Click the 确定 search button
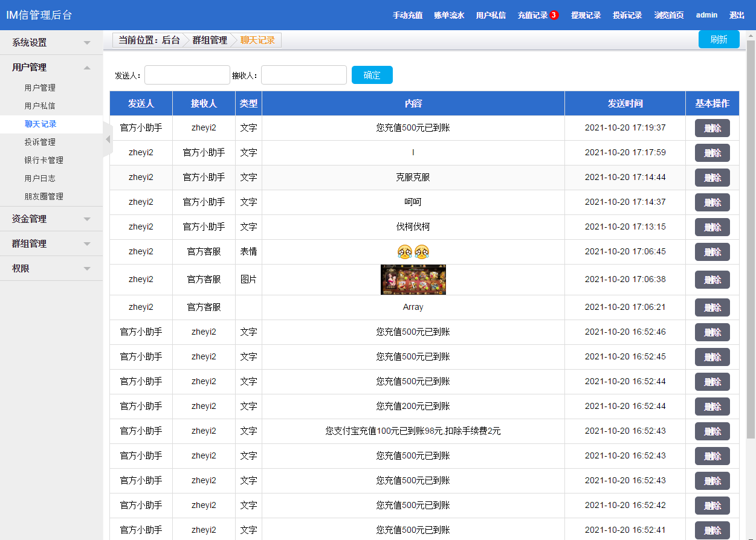756x540 pixels. [x=372, y=75]
